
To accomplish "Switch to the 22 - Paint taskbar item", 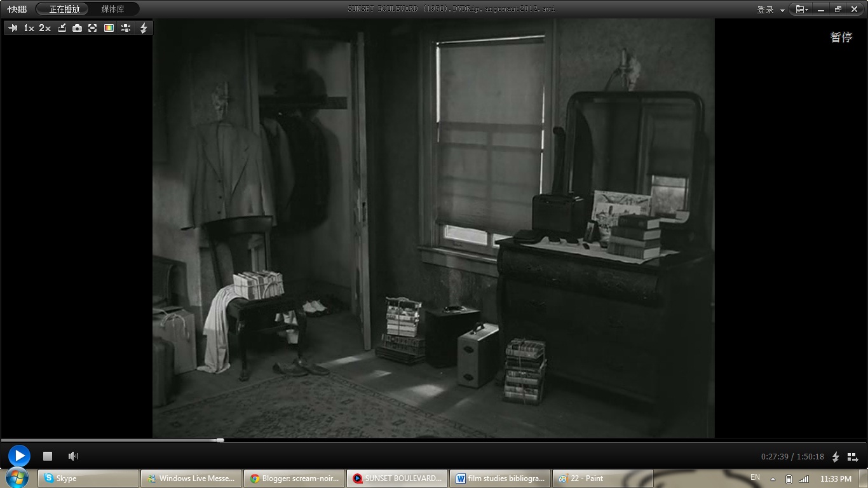I will tap(603, 478).
